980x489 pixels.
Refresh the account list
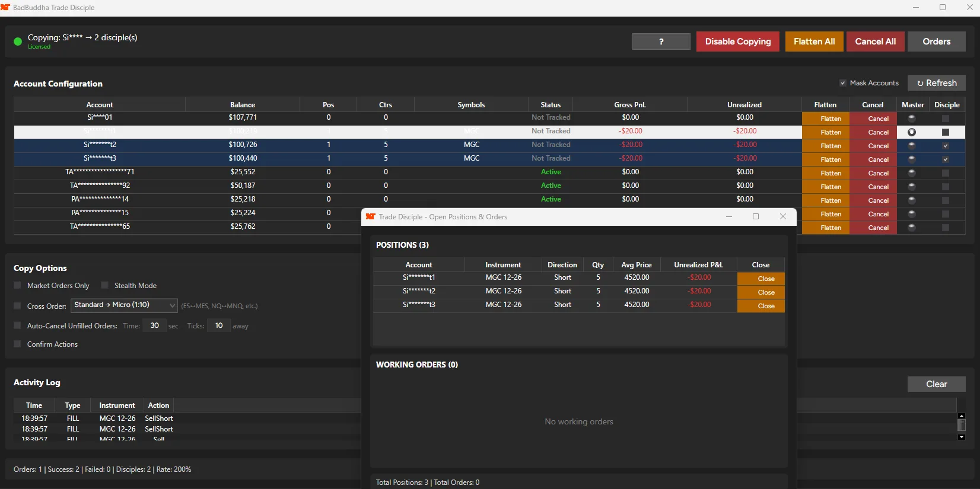tap(936, 83)
